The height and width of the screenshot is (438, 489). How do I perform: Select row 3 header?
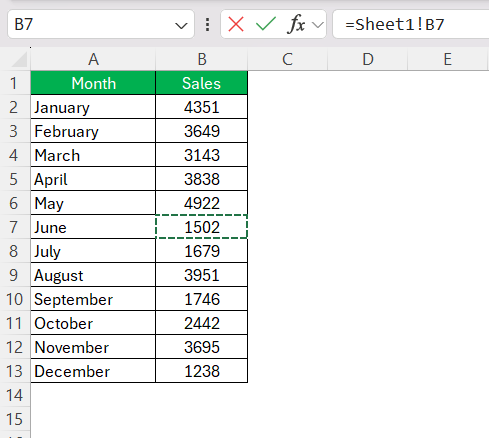pos(15,131)
